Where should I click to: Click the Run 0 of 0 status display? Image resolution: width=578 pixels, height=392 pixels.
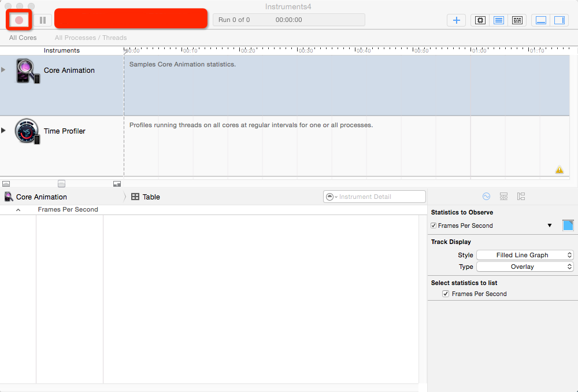[234, 20]
